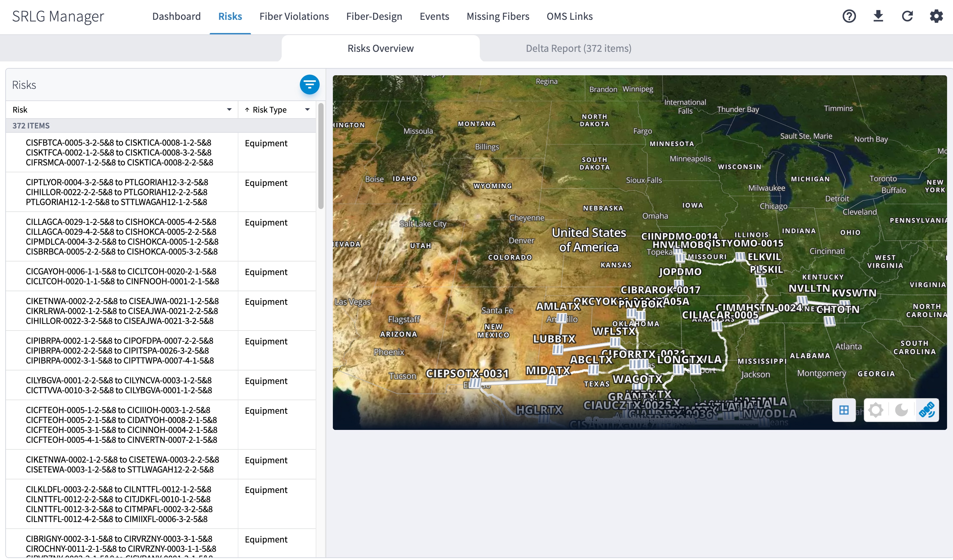The image size is (953, 560).
Task: Select risk row starting CIBRIGNY-0002-3-1-5&8
Action: 161,543
